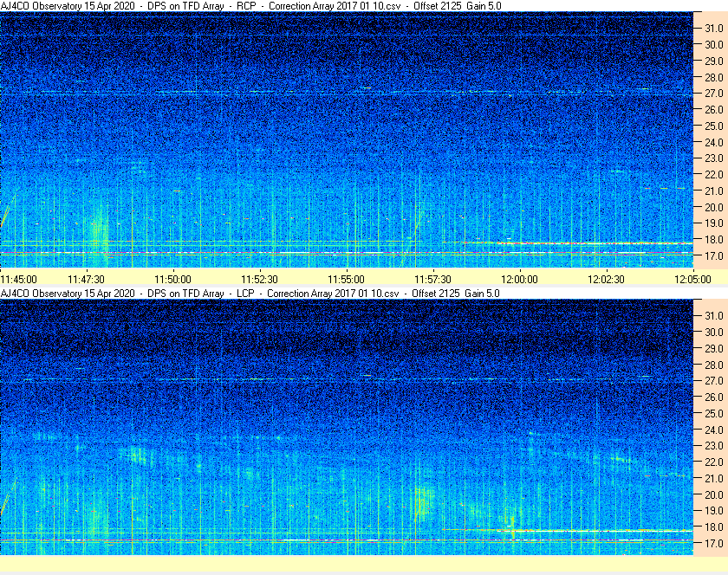Image resolution: width=728 pixels, height=575 pixels.
Task: Select the 22.0 frequency label on the RCP plot
Action: point(714,175)
